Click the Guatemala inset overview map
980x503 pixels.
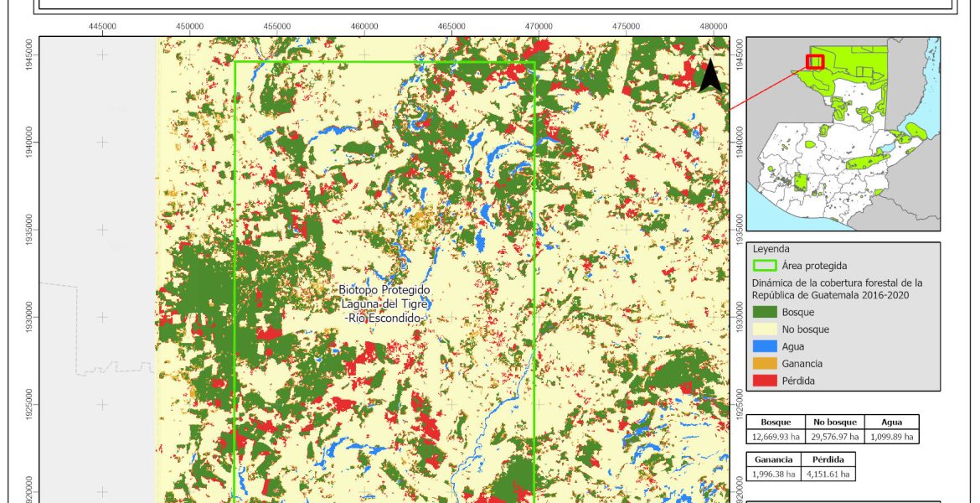pyautogui.click(x=843, y=134)
